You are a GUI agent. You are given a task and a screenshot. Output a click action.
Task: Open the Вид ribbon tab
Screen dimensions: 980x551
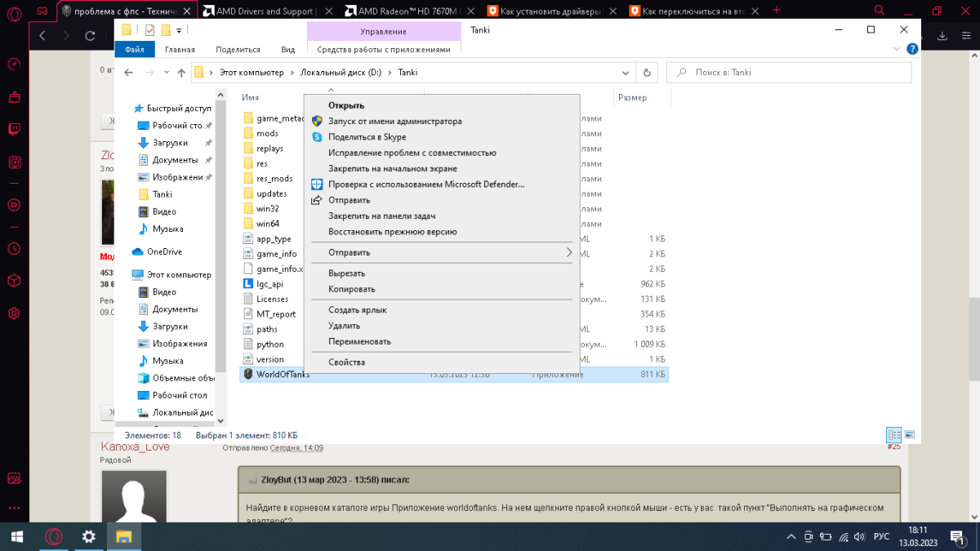click(x=287, y=49)
